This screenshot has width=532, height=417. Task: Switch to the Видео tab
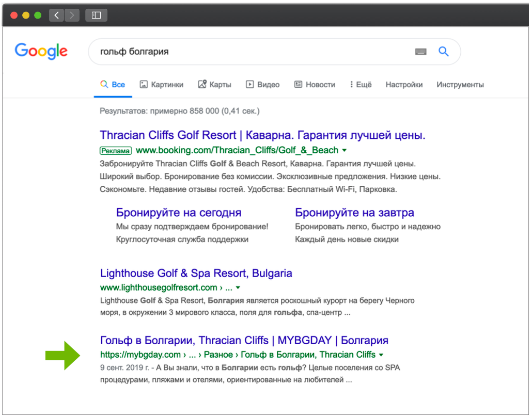263,85
